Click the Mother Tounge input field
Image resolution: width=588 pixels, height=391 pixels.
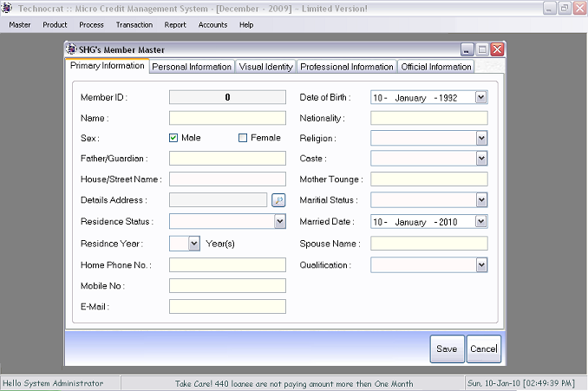coord(429,179)
